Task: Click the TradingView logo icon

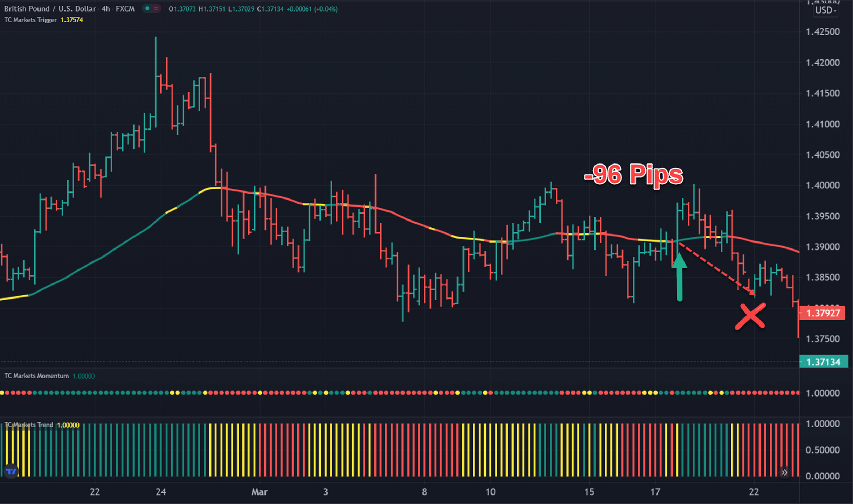Action: coord(11,471)
